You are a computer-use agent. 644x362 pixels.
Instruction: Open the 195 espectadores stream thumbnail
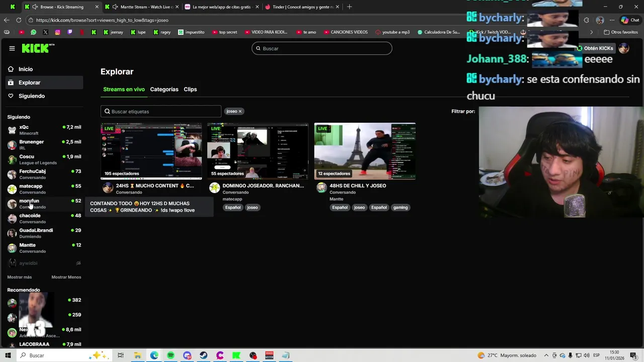click(151, 151)
